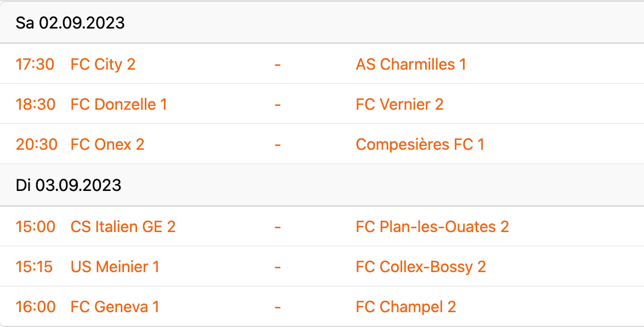Open FC Plan-les-Ouates 2 team link
The height and width of the screenshot is (327, 644).
pos(432,227)
